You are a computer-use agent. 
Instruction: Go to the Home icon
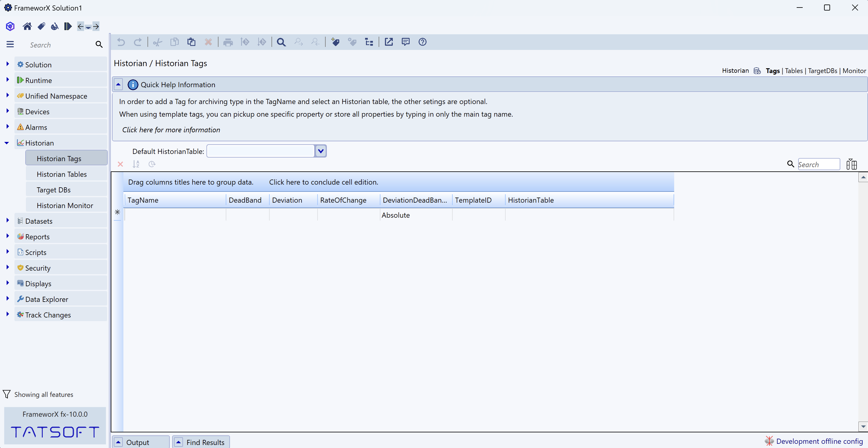point(27,26)
